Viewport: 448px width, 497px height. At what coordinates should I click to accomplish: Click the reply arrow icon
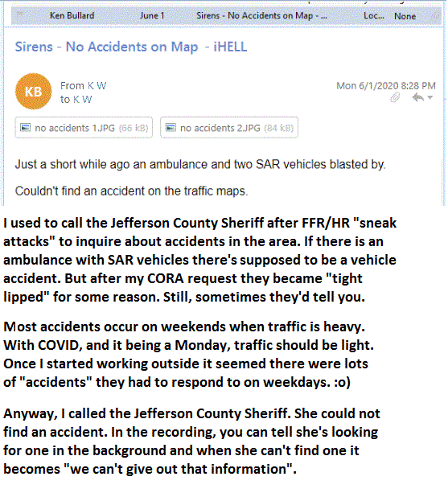pos(418,97)
